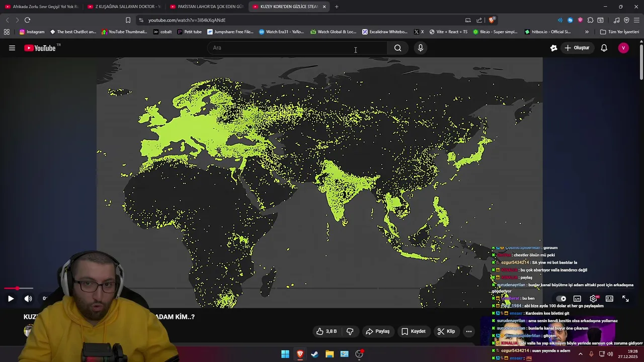Open the hitbox.io bookmark
This screenshot has width=644, height=362.
547,32
